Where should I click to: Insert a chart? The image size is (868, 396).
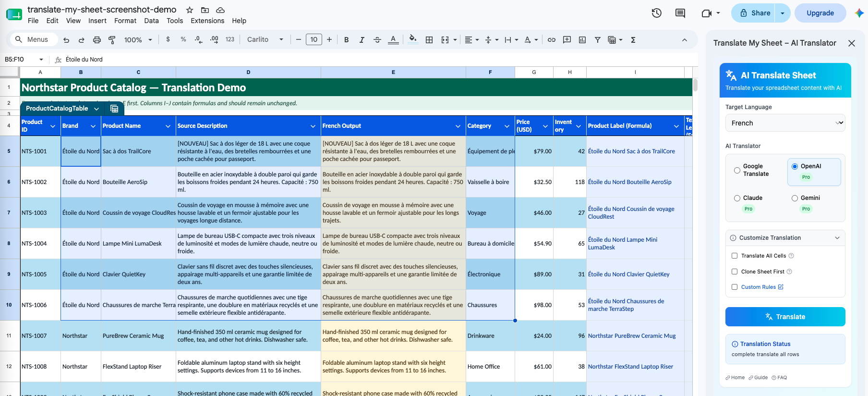(582, 40)
